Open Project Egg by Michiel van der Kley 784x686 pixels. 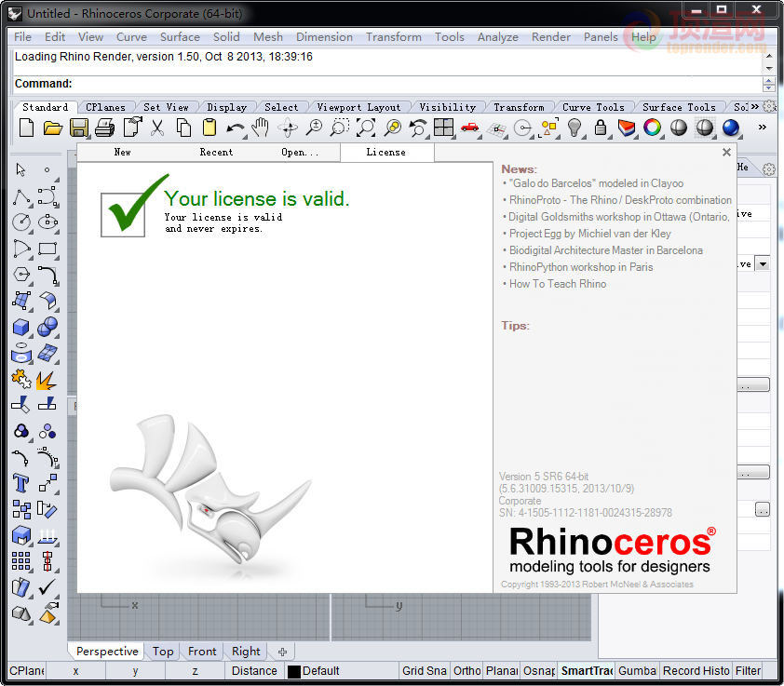pos(590,234)
